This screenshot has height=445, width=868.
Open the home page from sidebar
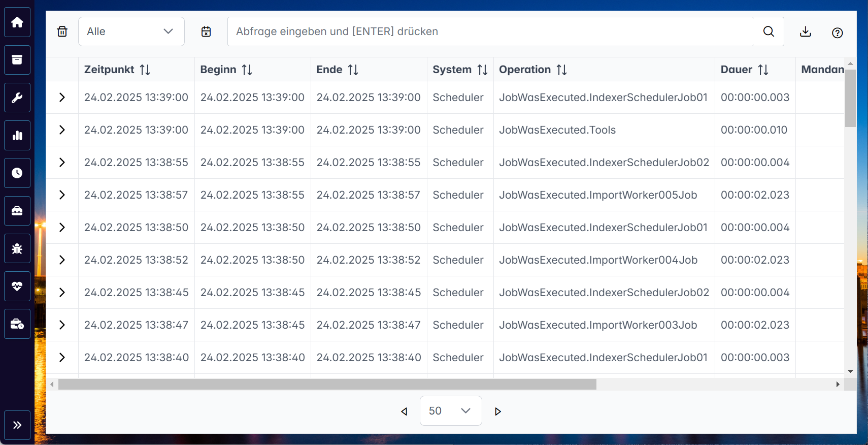(17, 22)
